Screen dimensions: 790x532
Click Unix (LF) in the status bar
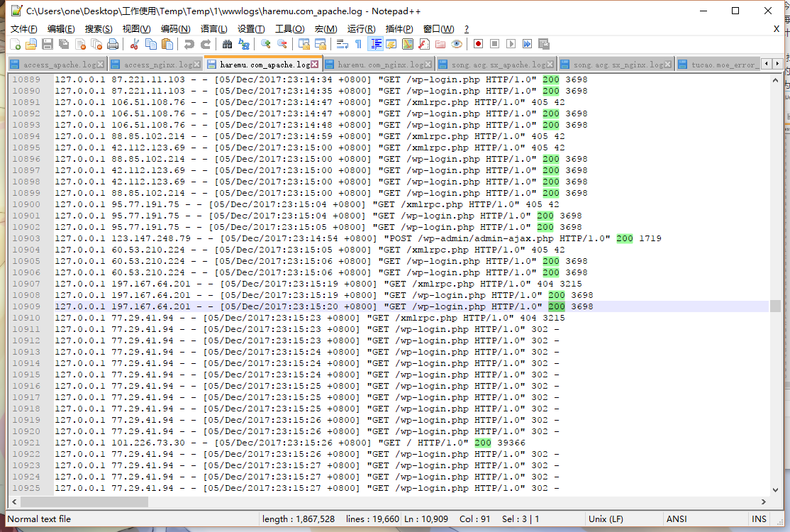(x=606, y=519)
